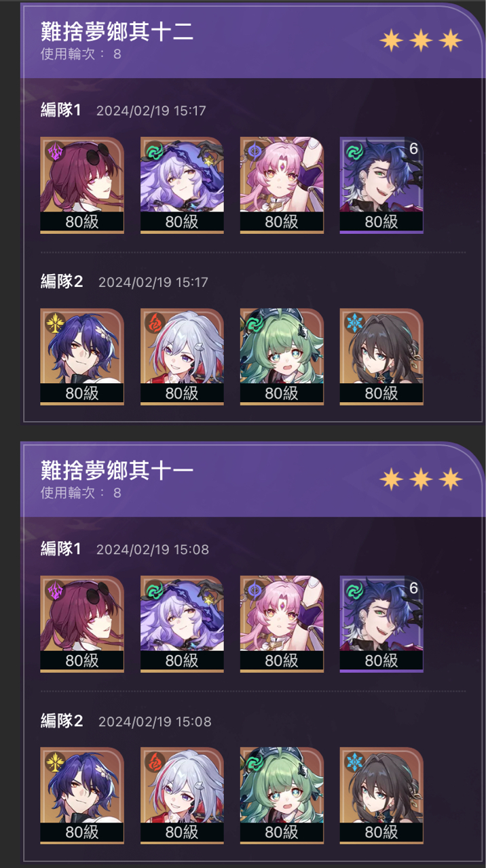Choose the pink-haired character in stage eleven team 1

tap(282, 624)
